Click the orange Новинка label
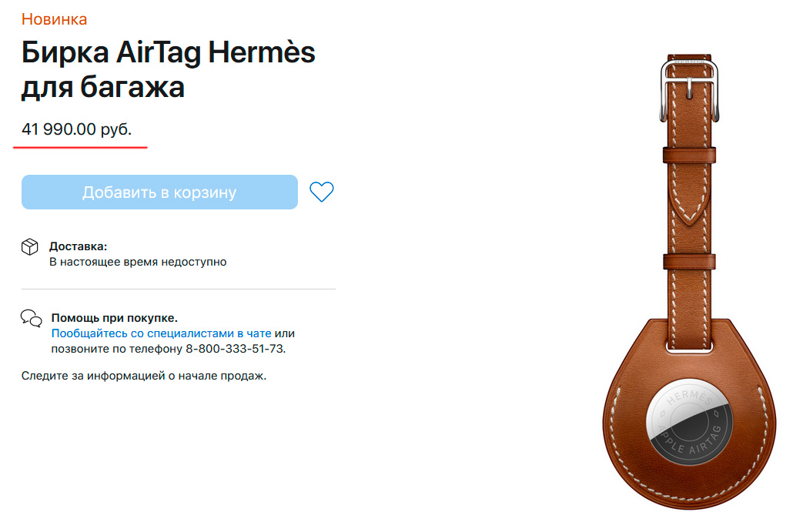The height and width of the screenshot is (532, 793). click(x=54, y=19)
